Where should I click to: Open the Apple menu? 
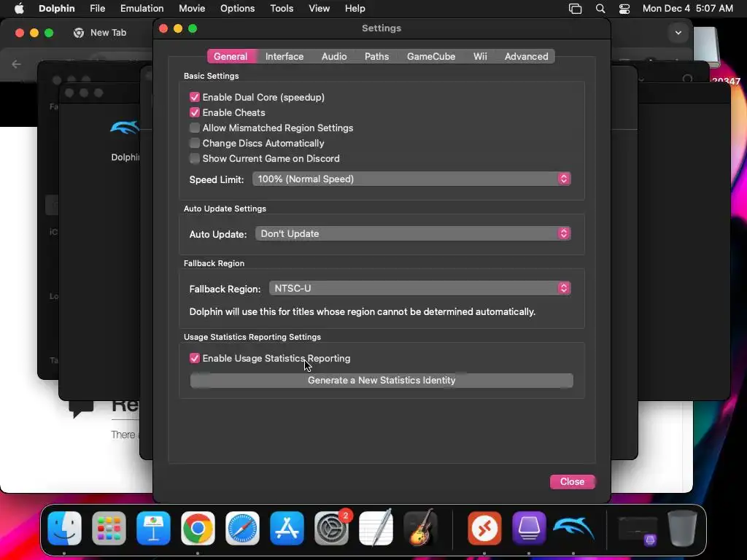19,9
